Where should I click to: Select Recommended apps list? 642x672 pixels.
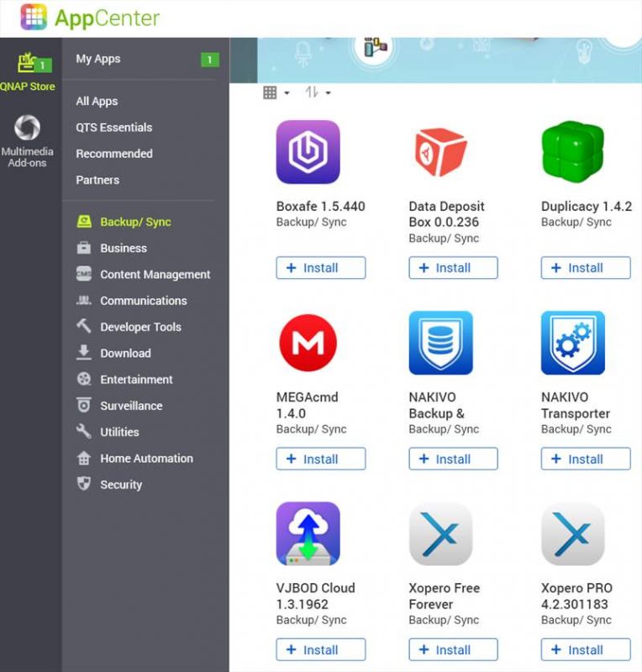[114, 154]
